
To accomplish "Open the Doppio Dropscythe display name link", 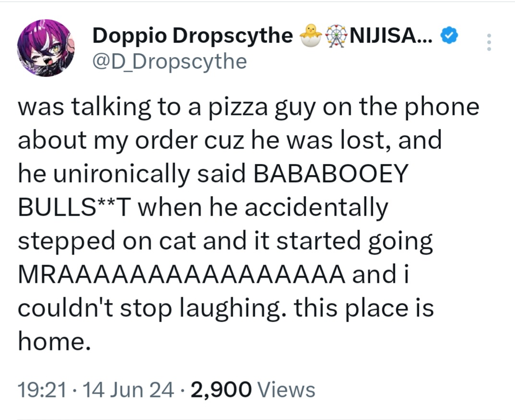I will click(192, 35).
